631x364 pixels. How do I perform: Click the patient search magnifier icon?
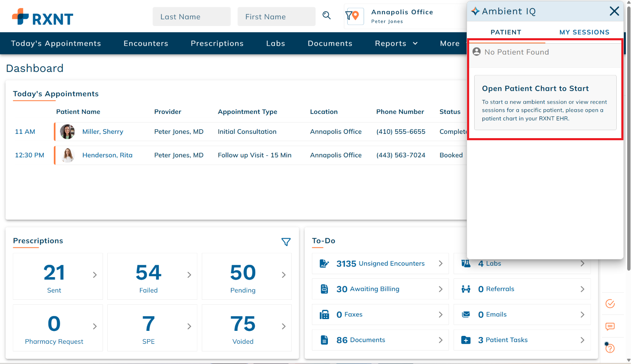click(x=327, y=16)
